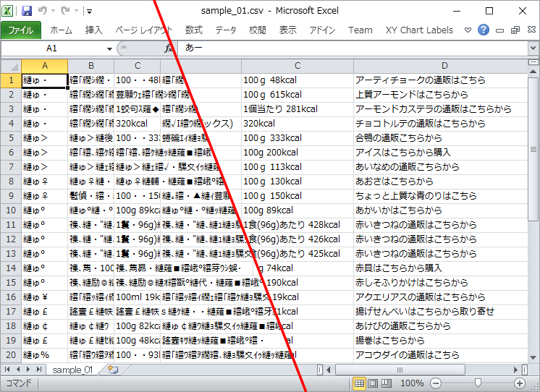
Task: Click the Undo arrow icon
Action: 43,11
